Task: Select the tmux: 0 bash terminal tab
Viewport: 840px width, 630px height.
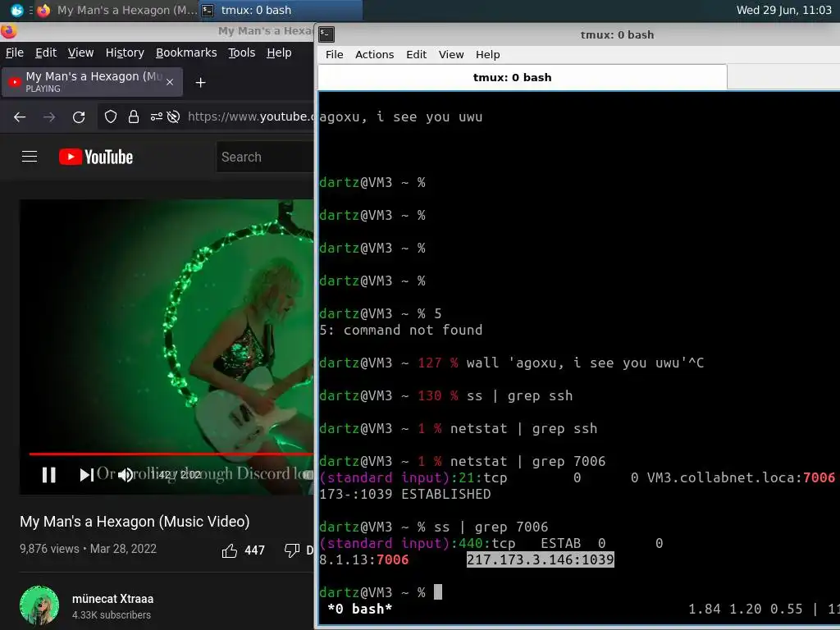Action: pos(523,78)
